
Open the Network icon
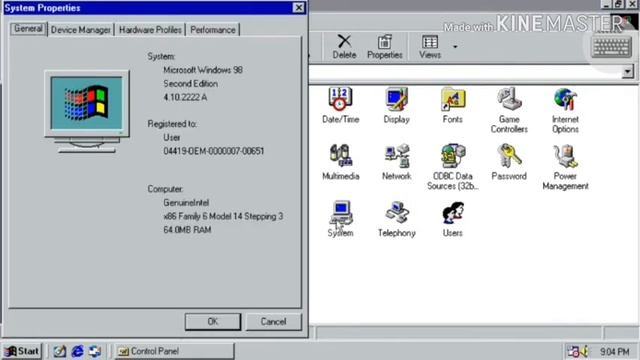tap(396, 162)
